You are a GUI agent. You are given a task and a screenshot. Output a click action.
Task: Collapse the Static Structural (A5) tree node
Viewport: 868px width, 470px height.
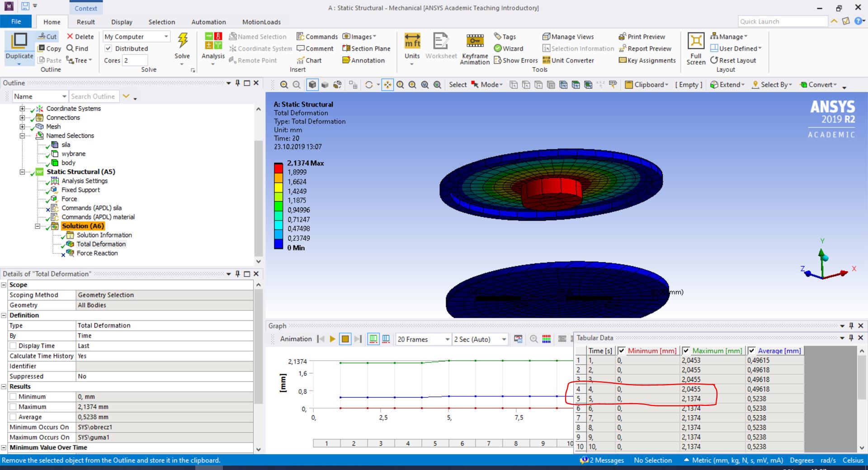coord(22,172)
